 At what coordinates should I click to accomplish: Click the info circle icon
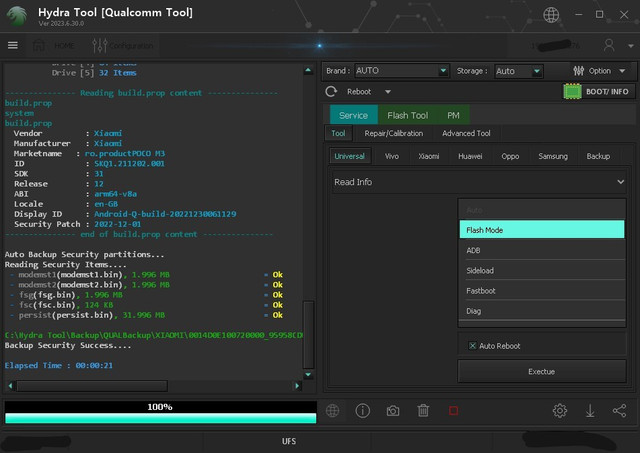click(x=362, y=411)
